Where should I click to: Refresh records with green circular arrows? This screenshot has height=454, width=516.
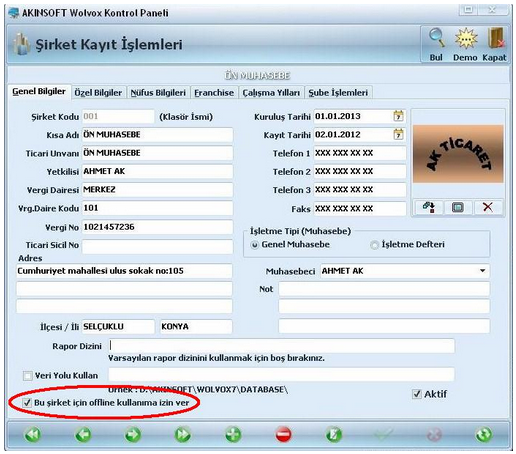[484, 435]
